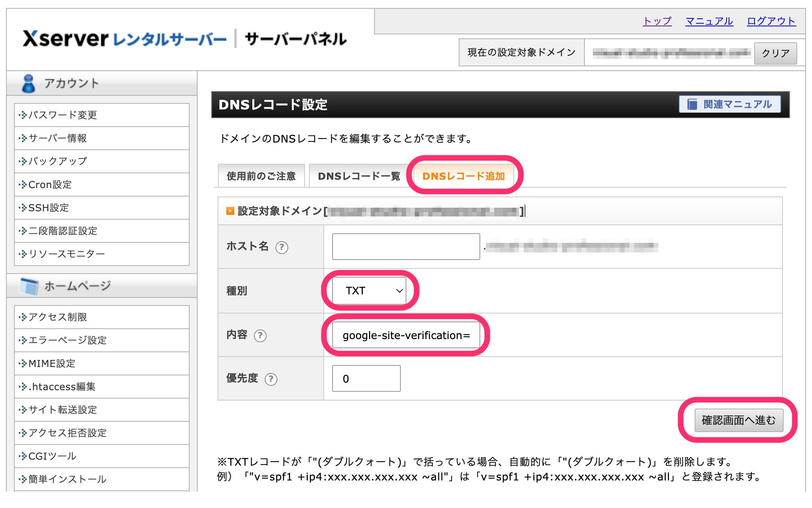Click the blue user icon beside アカウント
812x508 pixels.
point(28,83)
